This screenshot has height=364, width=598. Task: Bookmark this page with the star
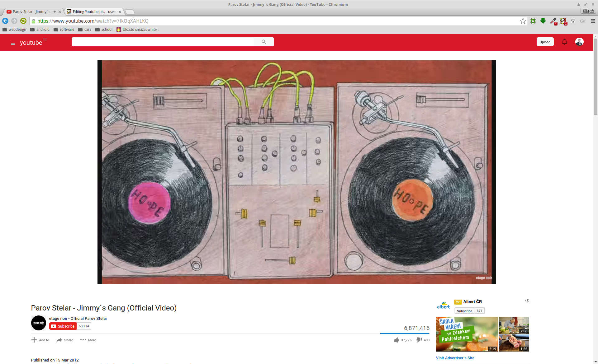coord(523,21)
